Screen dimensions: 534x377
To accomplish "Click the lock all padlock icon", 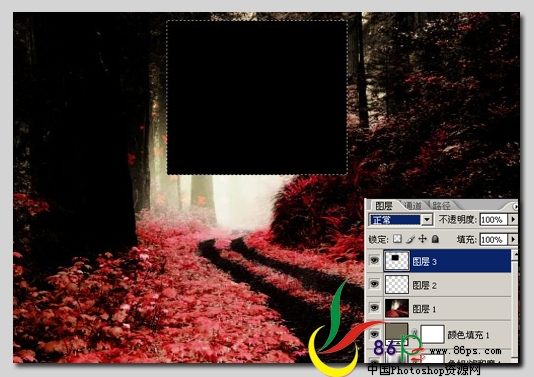I will coord(435,239).
